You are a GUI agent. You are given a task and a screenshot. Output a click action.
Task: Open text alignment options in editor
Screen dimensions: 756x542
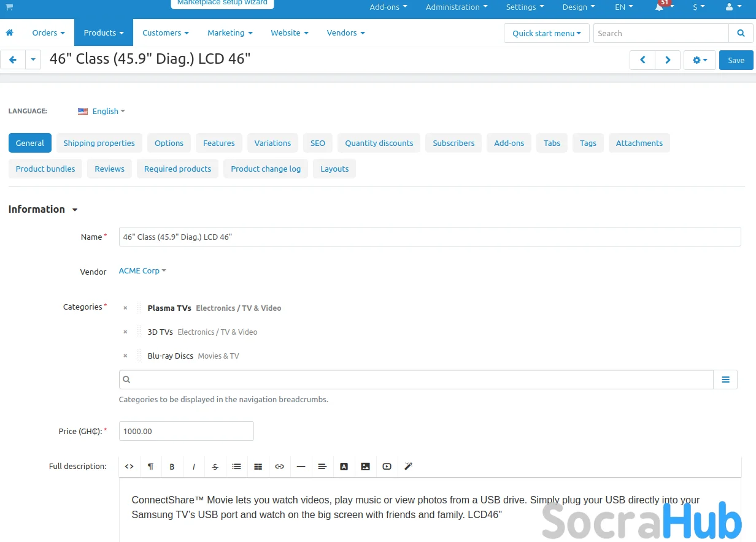(322, 467)
